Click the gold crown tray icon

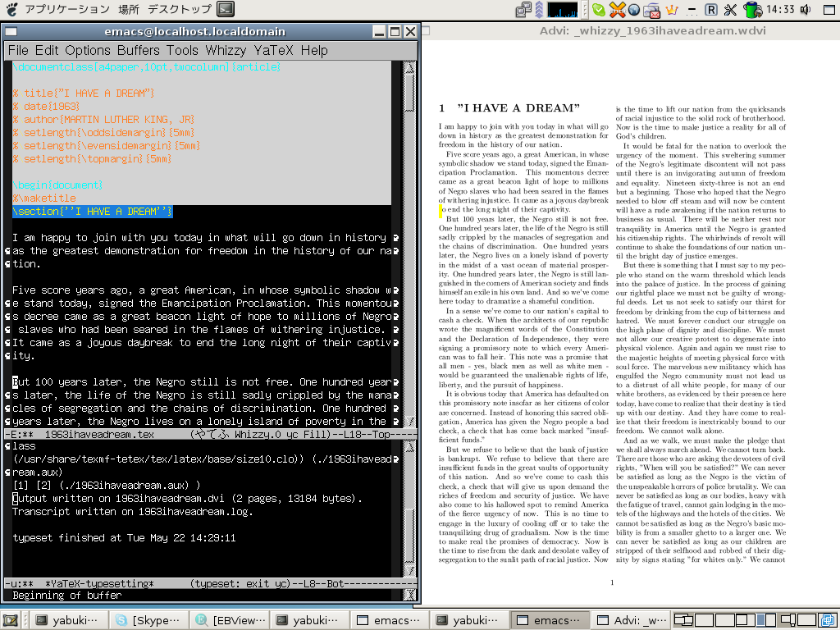point(672,10)
